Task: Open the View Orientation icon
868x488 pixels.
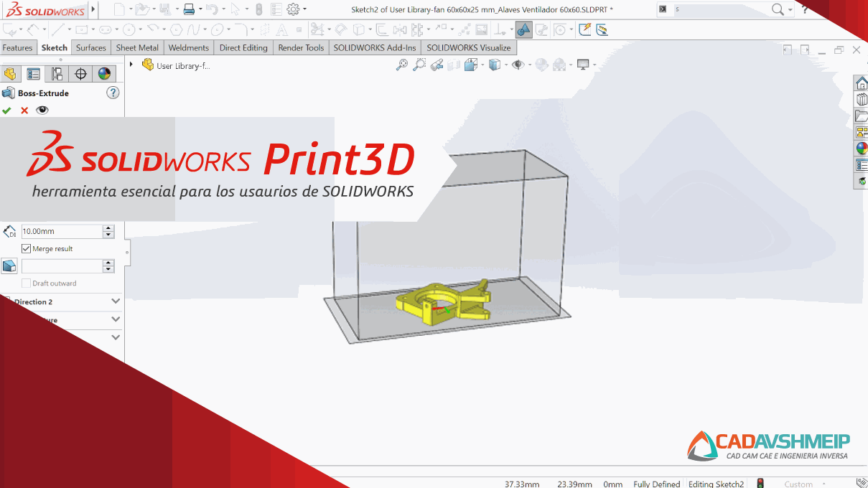Action: (x=471, y=65)
